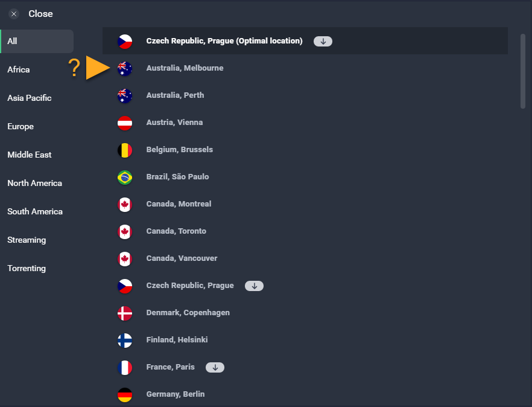Choose the Australia, Perth location

pos(175,95)
